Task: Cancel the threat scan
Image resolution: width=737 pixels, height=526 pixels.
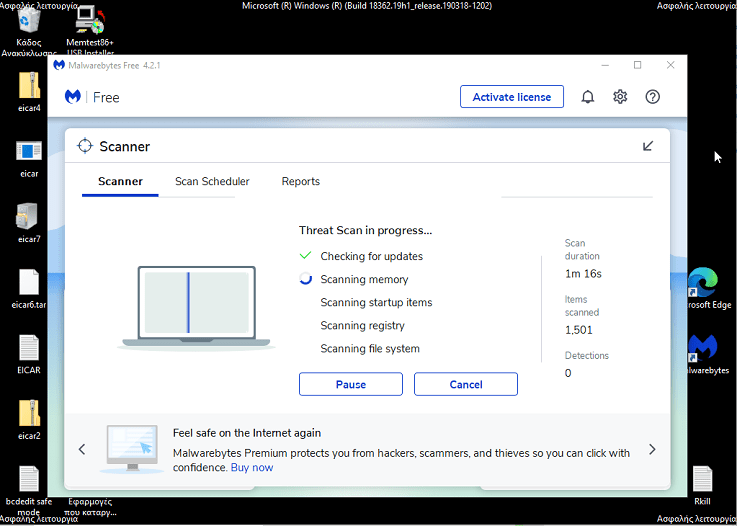Action: (x=466, y=384)
